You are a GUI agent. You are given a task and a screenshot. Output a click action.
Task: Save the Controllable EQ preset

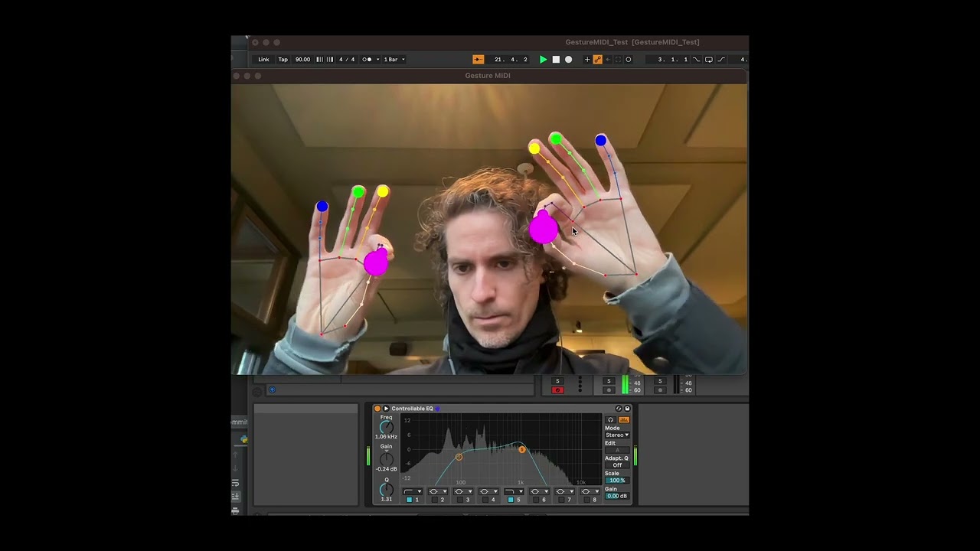click(x=627, y=409)
